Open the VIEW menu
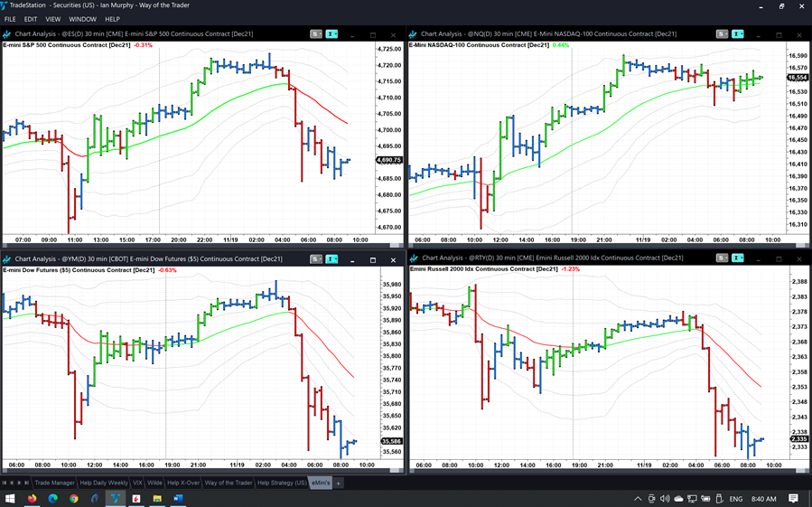Screen dimensions: 812x507 [x=52, y=19]
